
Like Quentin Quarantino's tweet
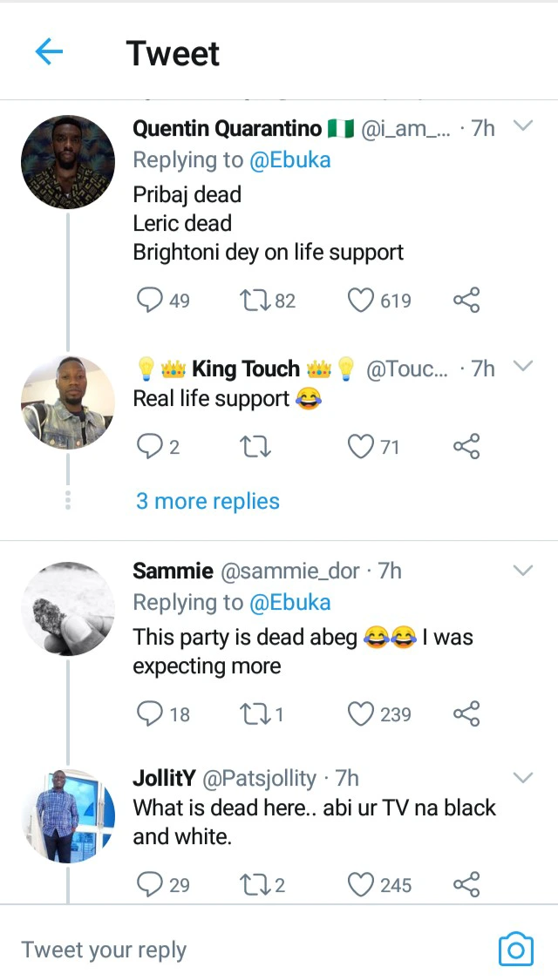(361, 301)
